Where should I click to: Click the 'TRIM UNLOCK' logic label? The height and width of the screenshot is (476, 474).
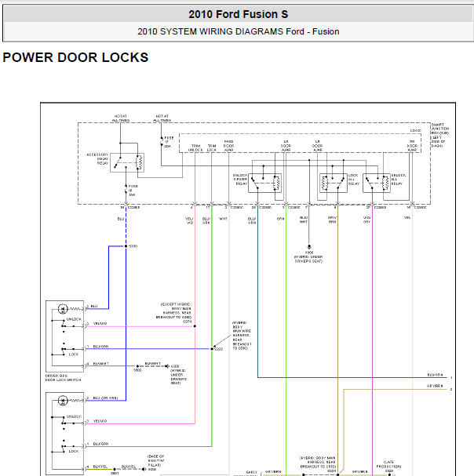click(x=195, y=148)
